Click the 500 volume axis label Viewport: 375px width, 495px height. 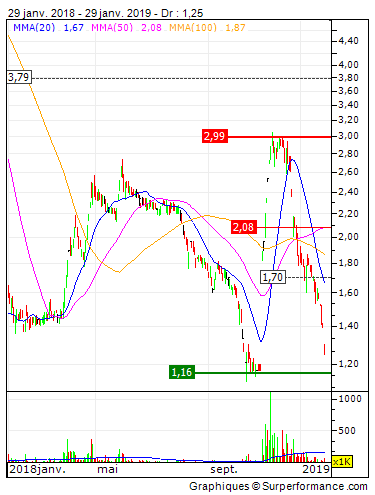click(347, 430)
